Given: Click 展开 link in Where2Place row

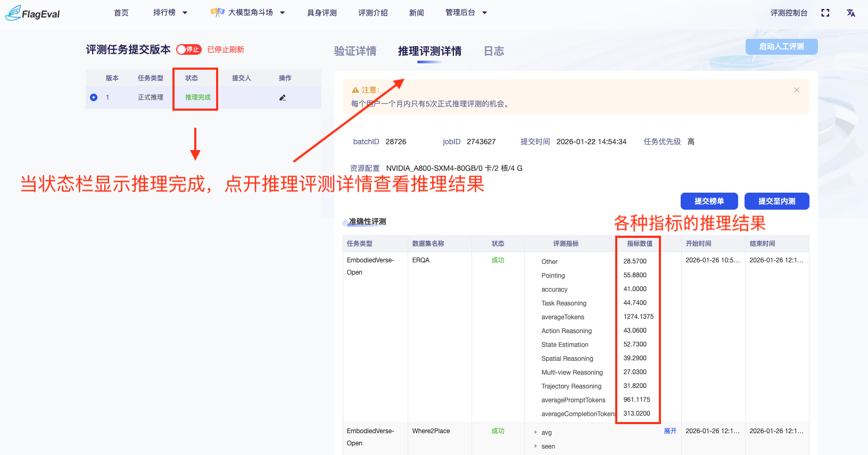Looking at the screenshot, I should pos(670,431).
